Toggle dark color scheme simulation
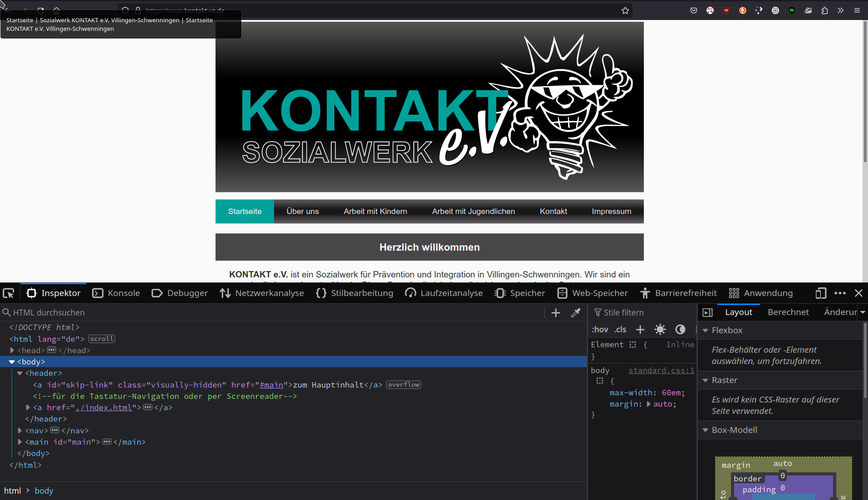 pos(680,330)
